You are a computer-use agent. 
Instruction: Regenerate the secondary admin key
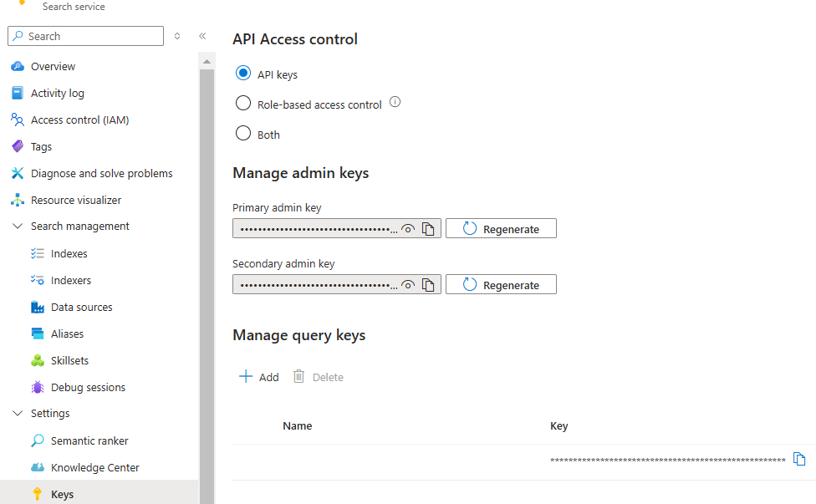tap(501, 284)
